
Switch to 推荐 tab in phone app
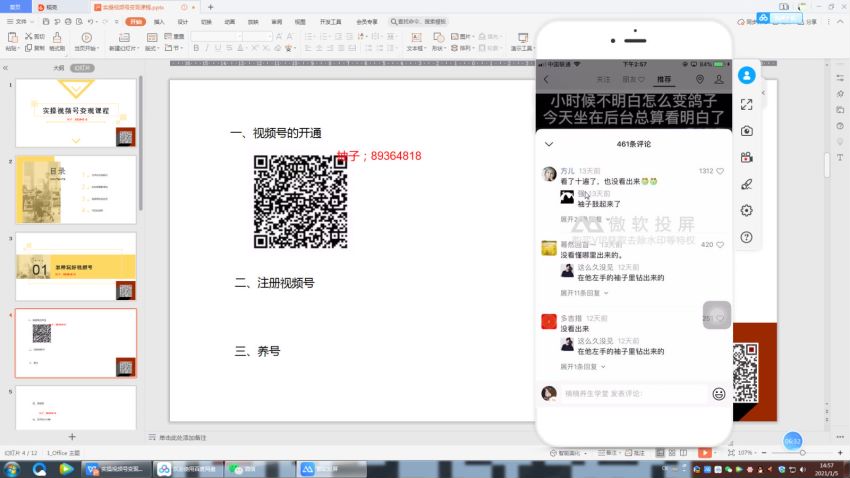[x=664, y=80]
